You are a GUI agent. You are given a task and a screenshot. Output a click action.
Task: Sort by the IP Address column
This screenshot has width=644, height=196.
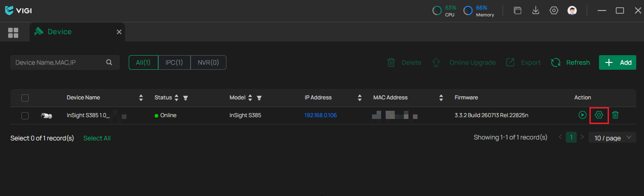pyautogui.click(x=360, y=98)
